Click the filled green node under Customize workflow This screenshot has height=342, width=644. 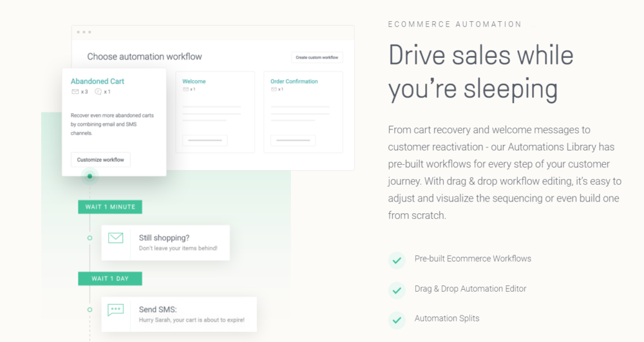pyautogui.click(x=90, y=176)
